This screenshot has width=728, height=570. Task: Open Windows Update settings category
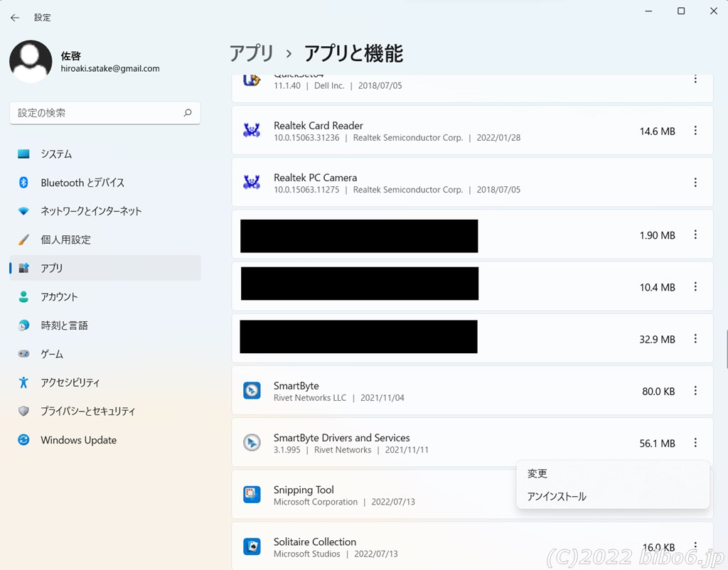coord(105,439)
